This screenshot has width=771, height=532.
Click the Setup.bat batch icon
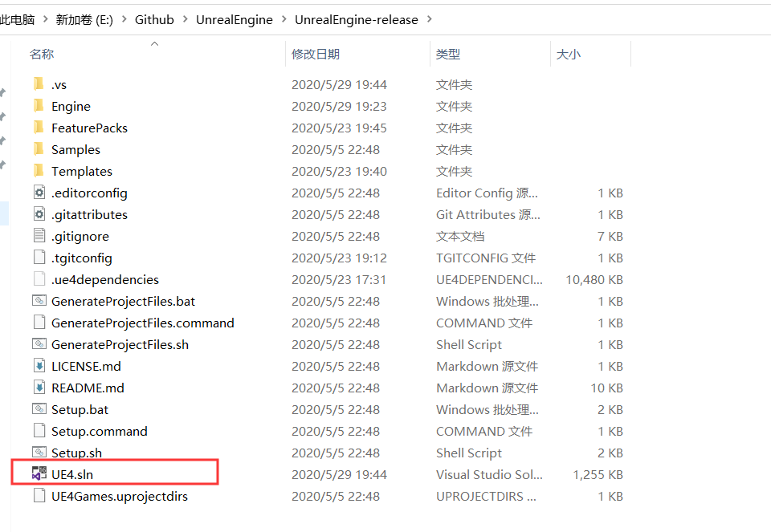(39, 408)
